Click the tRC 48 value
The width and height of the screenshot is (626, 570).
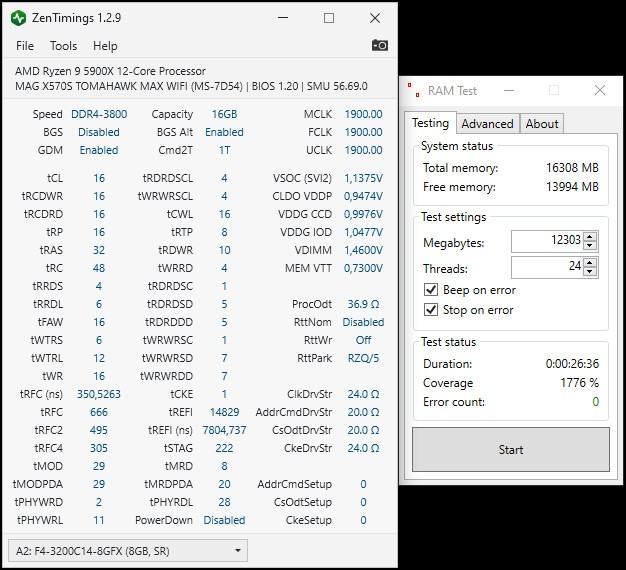(x=99, y=268)
